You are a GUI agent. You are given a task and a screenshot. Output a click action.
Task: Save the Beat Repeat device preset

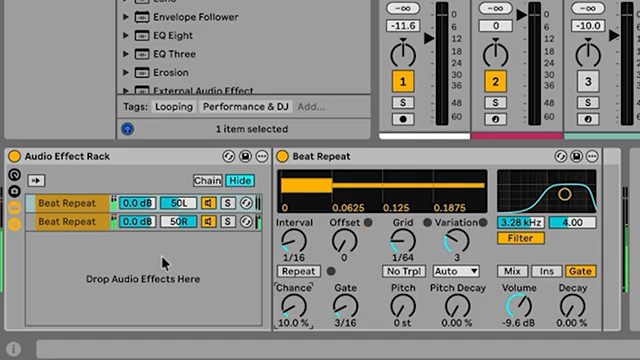click(576, 156)
